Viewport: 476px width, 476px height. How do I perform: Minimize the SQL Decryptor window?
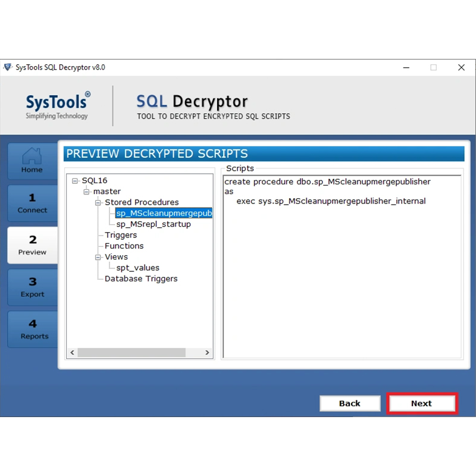click(x=406, y=67)
